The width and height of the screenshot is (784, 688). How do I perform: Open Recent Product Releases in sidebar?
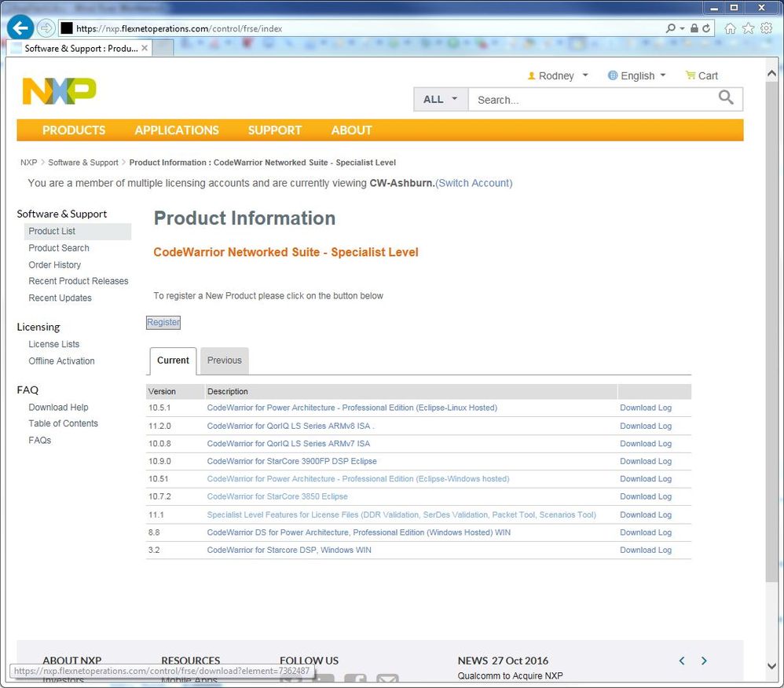[x=79, y=281]
